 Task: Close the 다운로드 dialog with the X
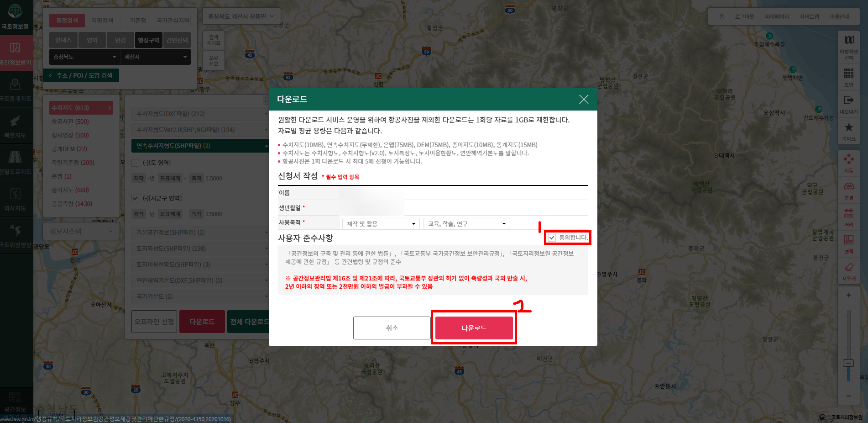pyautogui.click(x=584, y=99)
